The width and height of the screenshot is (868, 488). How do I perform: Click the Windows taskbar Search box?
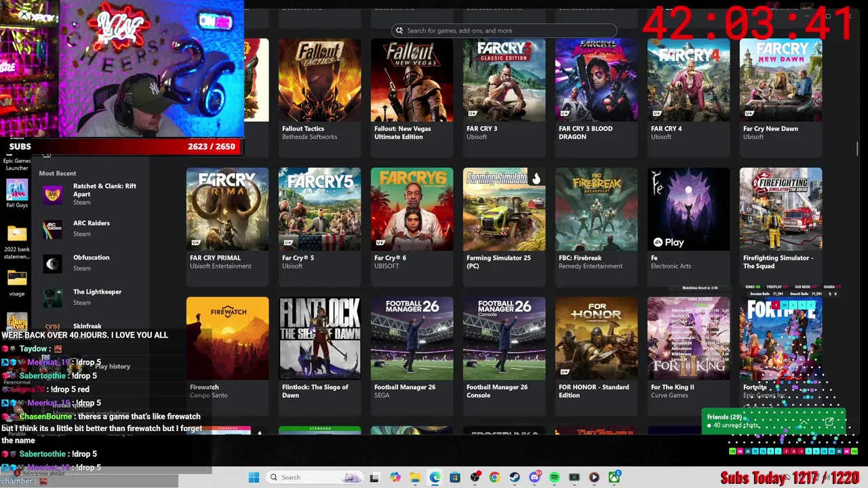pos(313,477)
